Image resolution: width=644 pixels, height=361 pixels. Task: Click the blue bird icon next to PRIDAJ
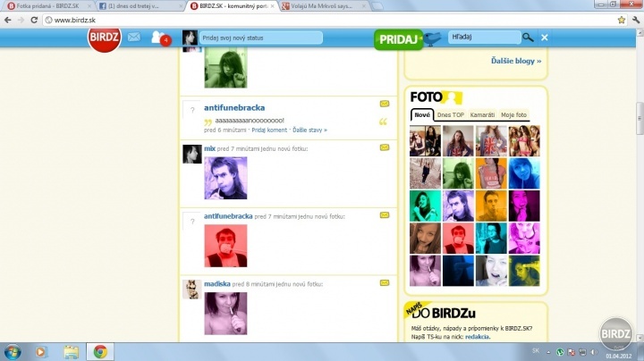pyautogui.click(x=432, y=39)
